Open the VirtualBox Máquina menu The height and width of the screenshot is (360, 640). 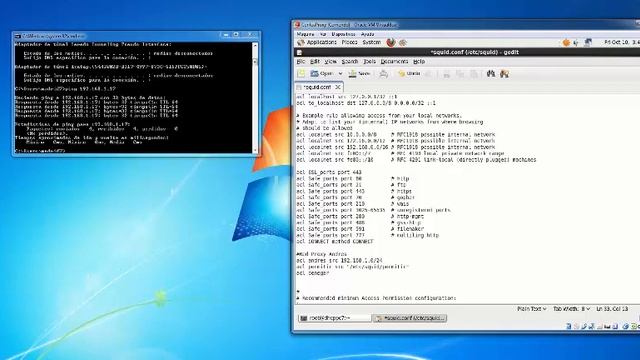click(305, 34)
